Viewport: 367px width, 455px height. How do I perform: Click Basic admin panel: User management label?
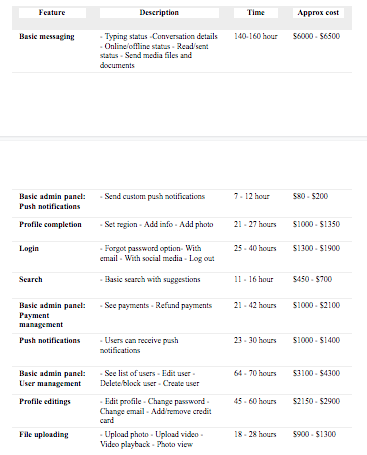click(52, 378)
